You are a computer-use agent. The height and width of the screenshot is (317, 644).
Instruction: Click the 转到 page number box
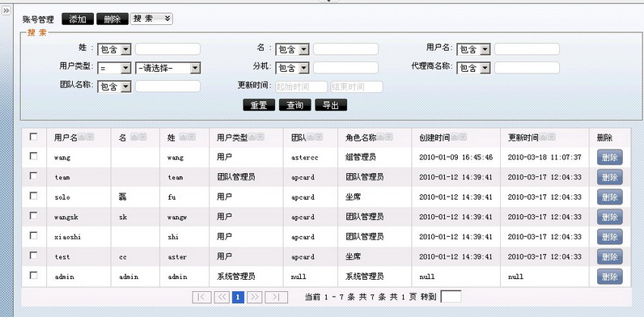pos(451,297)
